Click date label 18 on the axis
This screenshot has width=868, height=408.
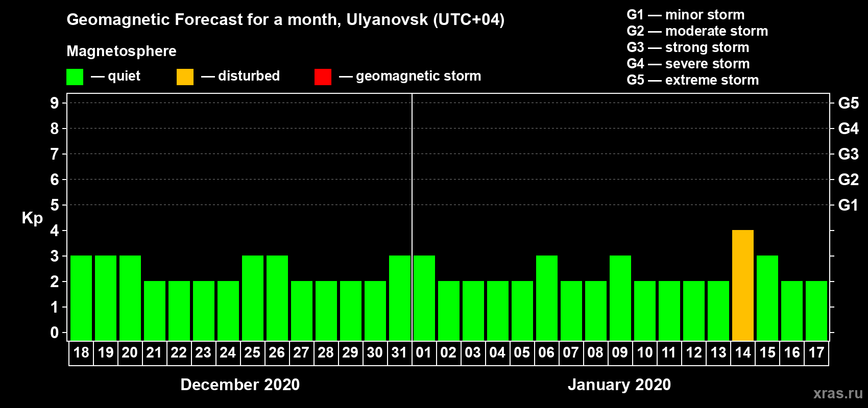[x=81, y=352]
